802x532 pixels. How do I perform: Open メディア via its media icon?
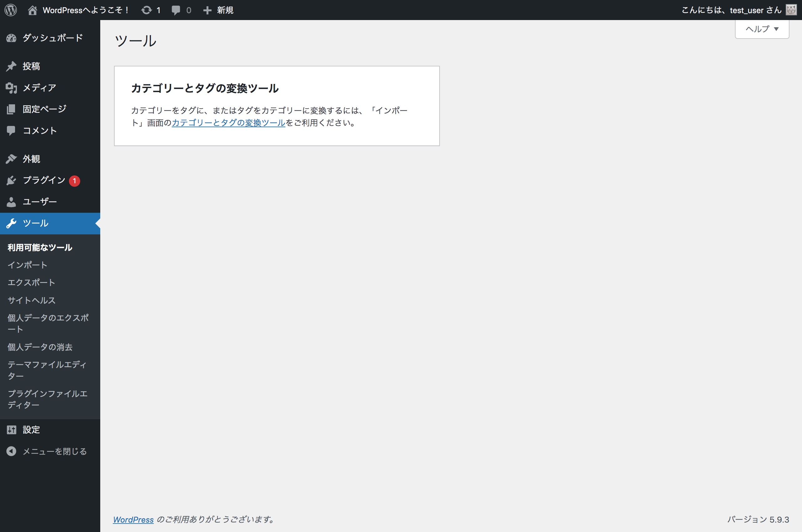click(x=11, y=88)
